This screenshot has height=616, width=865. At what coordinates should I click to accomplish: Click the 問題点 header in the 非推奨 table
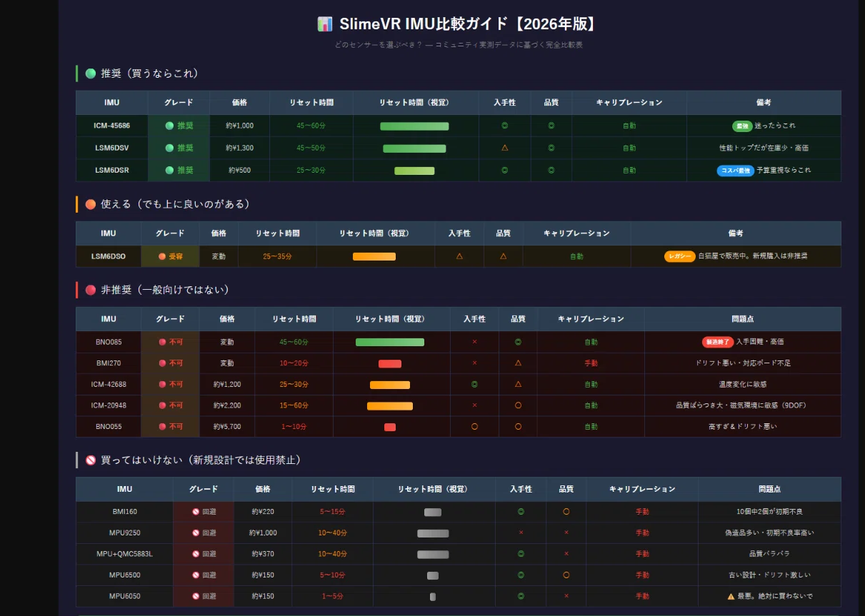(x=743, y=319)
